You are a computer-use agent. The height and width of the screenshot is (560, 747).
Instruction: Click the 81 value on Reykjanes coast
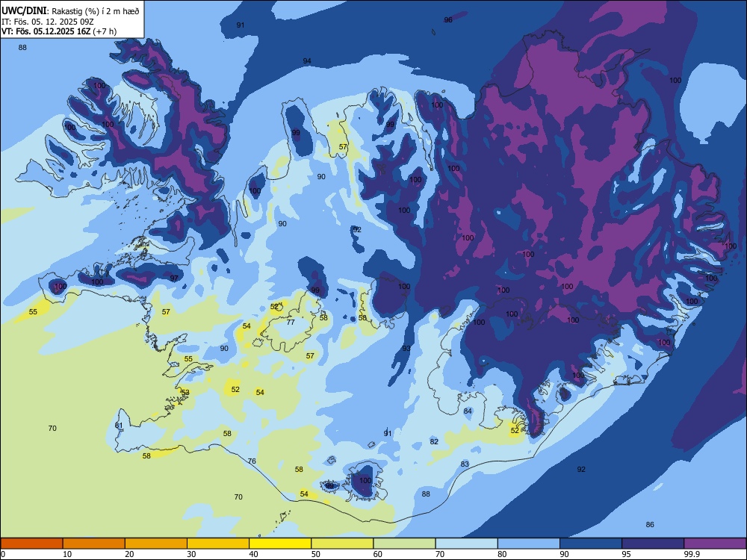119,426
